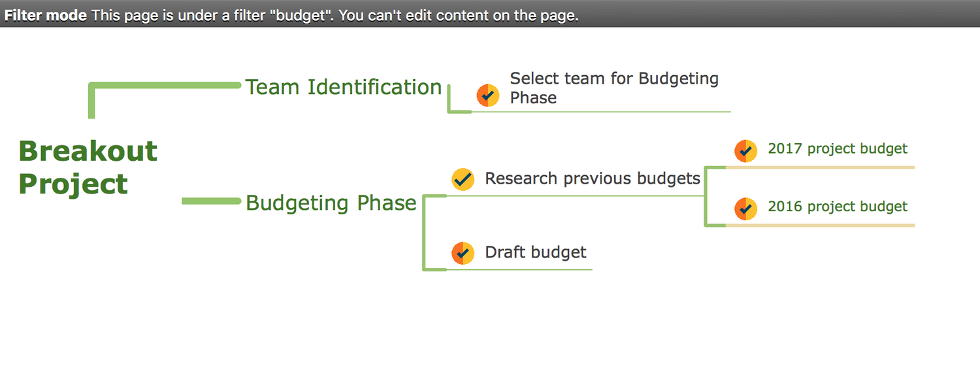Toggle the task check icon beside Draft budget
Image resolution: width=980 pixels, height=368 pixels.
pos(463,253)
